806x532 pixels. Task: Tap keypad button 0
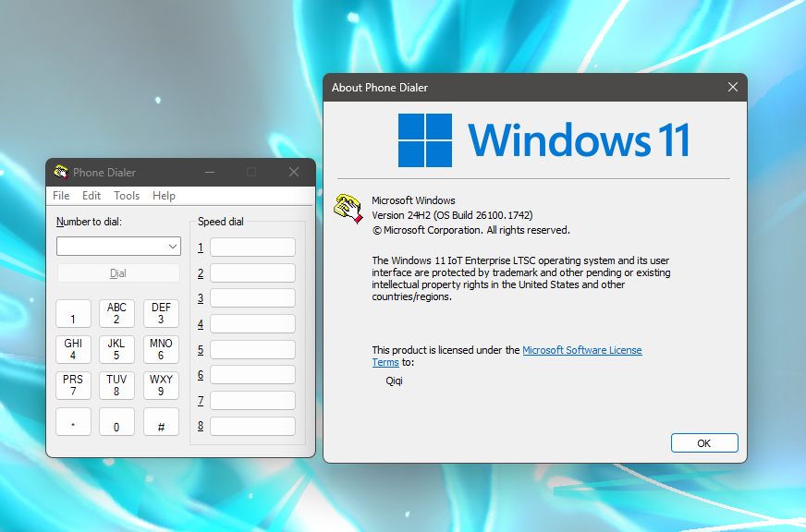coord(116,421)
